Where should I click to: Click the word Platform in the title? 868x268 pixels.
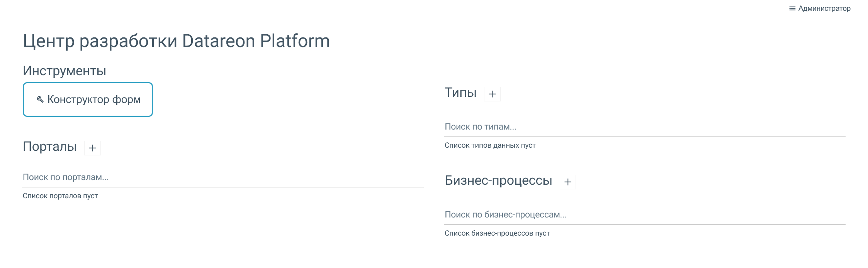295,41
